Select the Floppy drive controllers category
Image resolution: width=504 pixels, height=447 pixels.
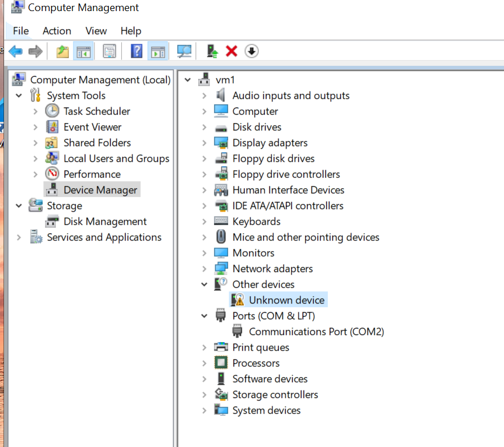pos(286,174)
